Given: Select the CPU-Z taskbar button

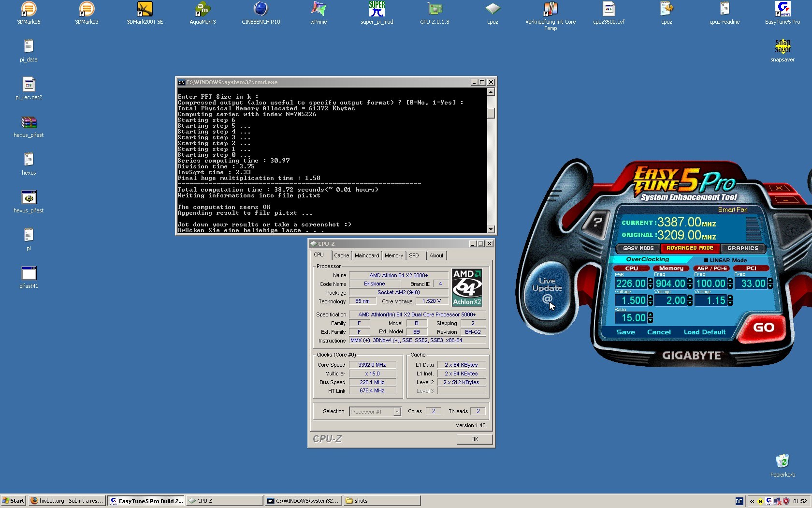Looking at the screenshot, I should pyautogui.click(x=224, y=501).
